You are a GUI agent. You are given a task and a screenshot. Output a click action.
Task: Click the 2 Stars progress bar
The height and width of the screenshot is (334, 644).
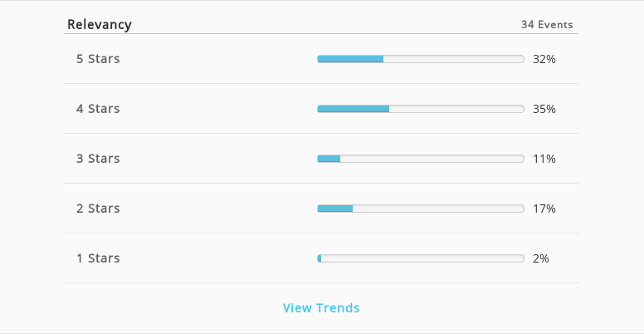click(421, 209)
